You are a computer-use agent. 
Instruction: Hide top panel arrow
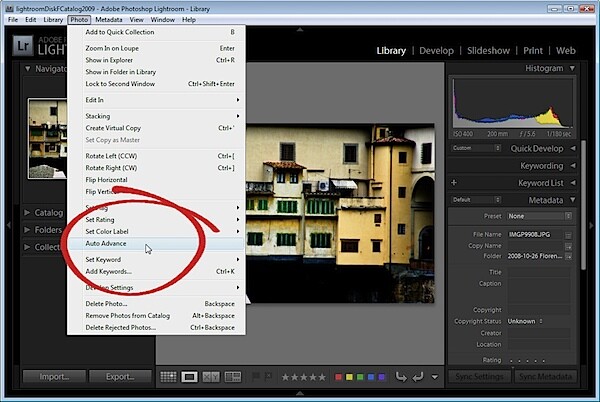[x=300, y=29]
